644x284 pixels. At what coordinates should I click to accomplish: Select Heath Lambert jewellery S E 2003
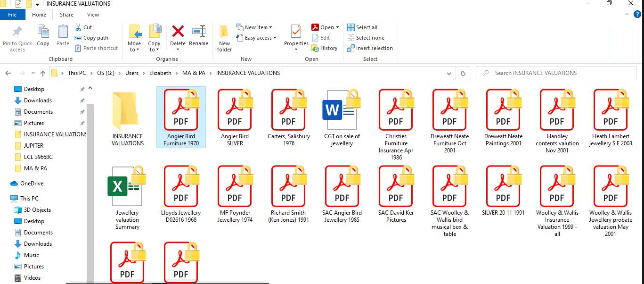point(611,118)
